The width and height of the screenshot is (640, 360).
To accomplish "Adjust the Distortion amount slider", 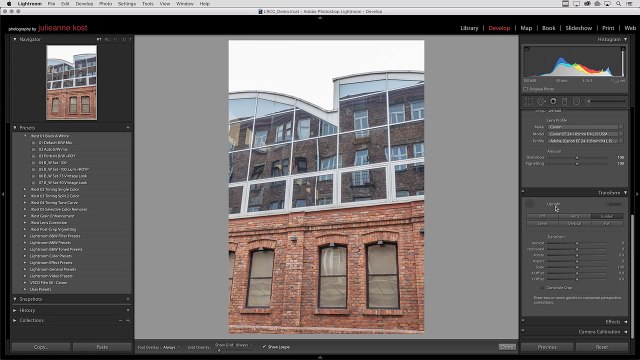I will point(577,158).
